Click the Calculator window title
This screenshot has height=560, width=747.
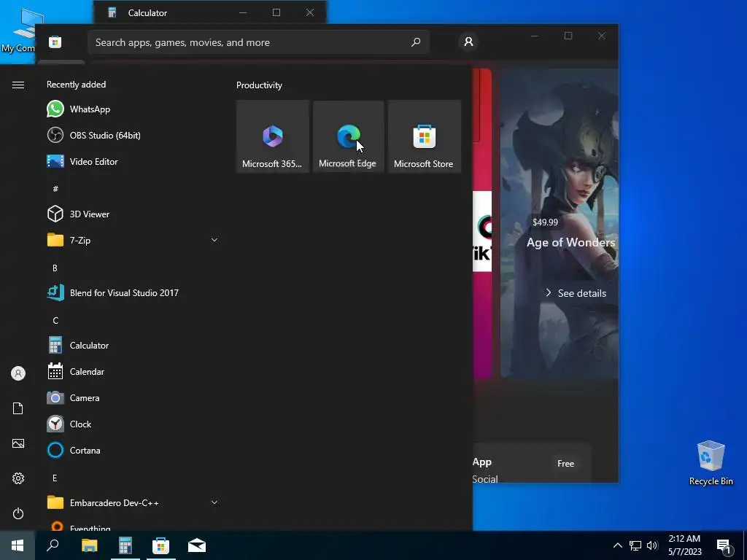coord(147,13)
